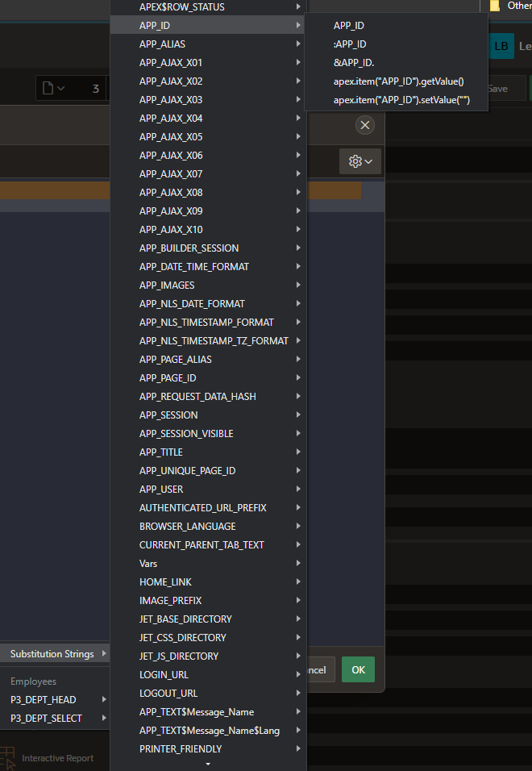Choose APP_ID plain name option
Image resolution: width=532 pixels, height=771 pixels.
click(x=396, y=26)
